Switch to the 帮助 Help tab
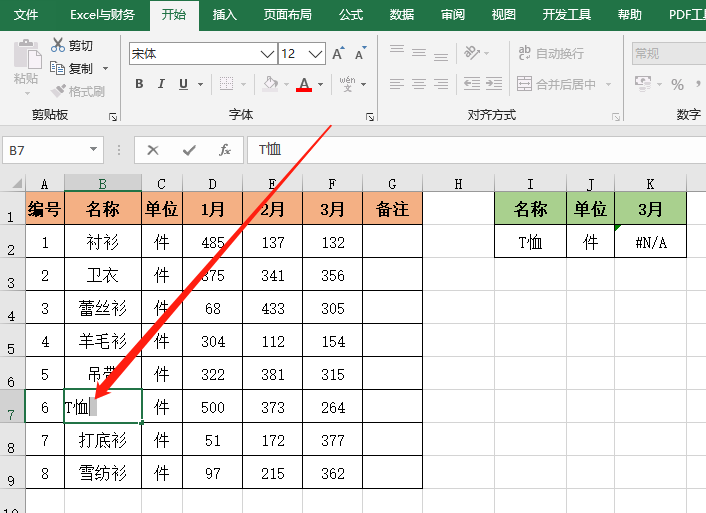706x513 pixels. point(629,15)
